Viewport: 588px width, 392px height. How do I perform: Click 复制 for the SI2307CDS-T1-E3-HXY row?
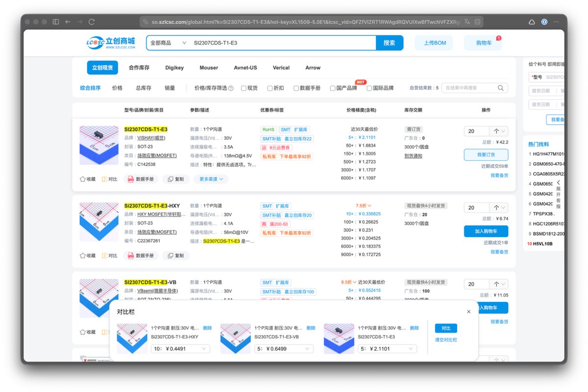coord(176,256)
